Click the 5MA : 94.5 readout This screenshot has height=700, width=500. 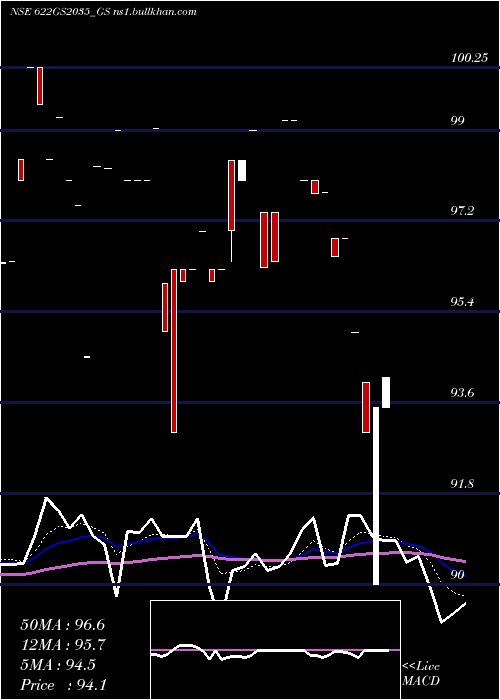[x=58, y=665]
